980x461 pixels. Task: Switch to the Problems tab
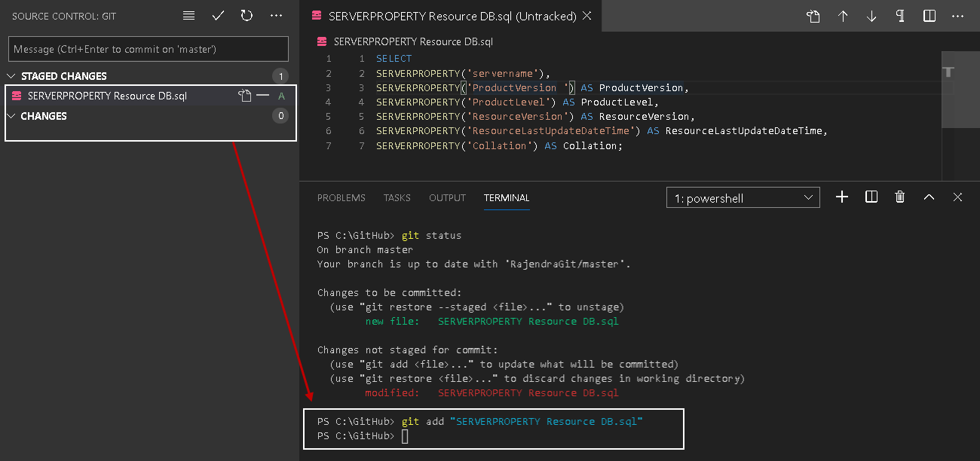point(341,198)
